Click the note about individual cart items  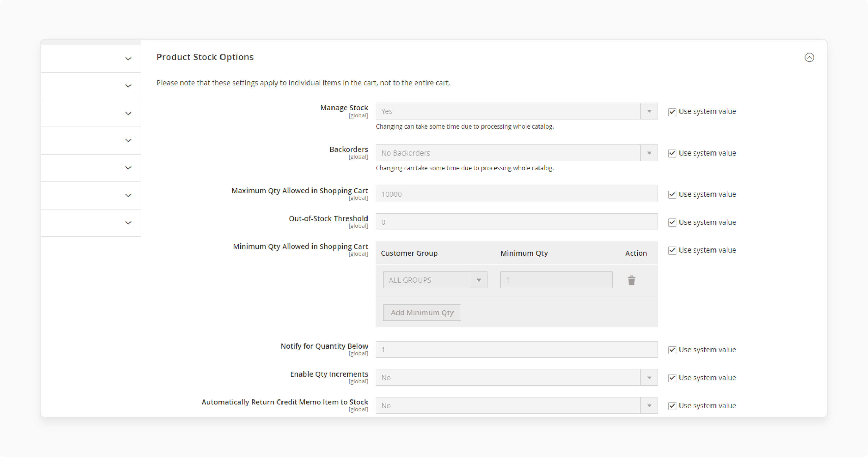(x=303, y=83)
